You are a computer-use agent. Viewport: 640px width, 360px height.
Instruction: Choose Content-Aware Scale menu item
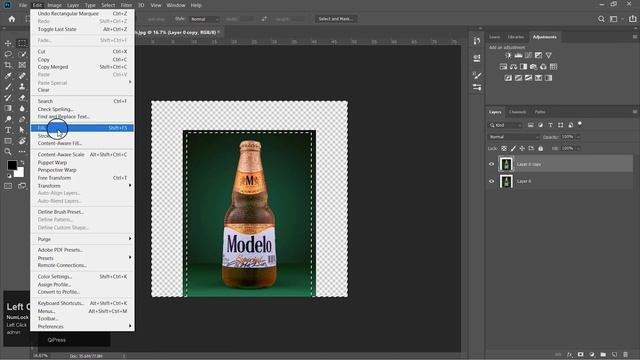(82, 155)
